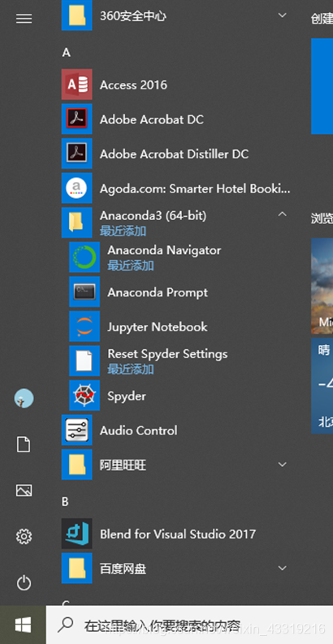Viewport: 333px width, 644px height.
Task: Launch Access 2016 from its label
Action: coord(133,85)
